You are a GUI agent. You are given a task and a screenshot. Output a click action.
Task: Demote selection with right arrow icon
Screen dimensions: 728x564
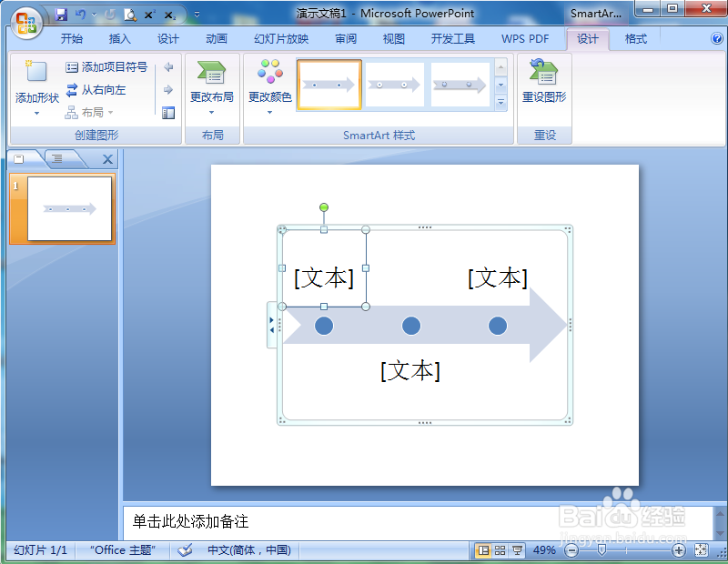pyautogui.click(x=168, y=89)
